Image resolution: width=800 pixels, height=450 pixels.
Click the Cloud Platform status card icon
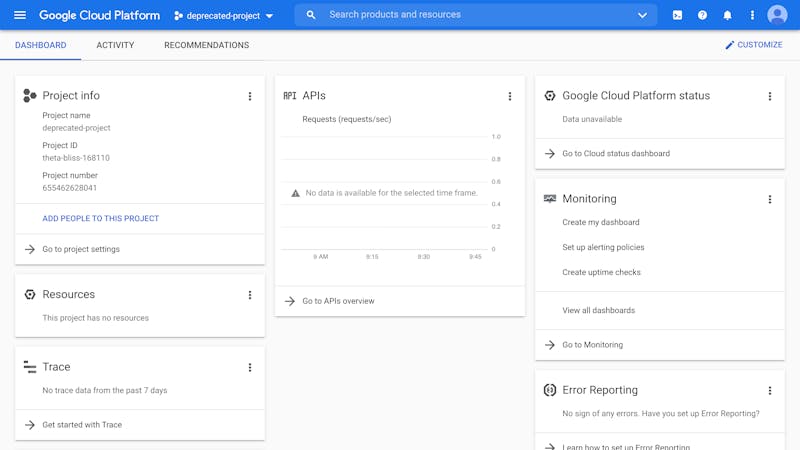pos(549,95)
